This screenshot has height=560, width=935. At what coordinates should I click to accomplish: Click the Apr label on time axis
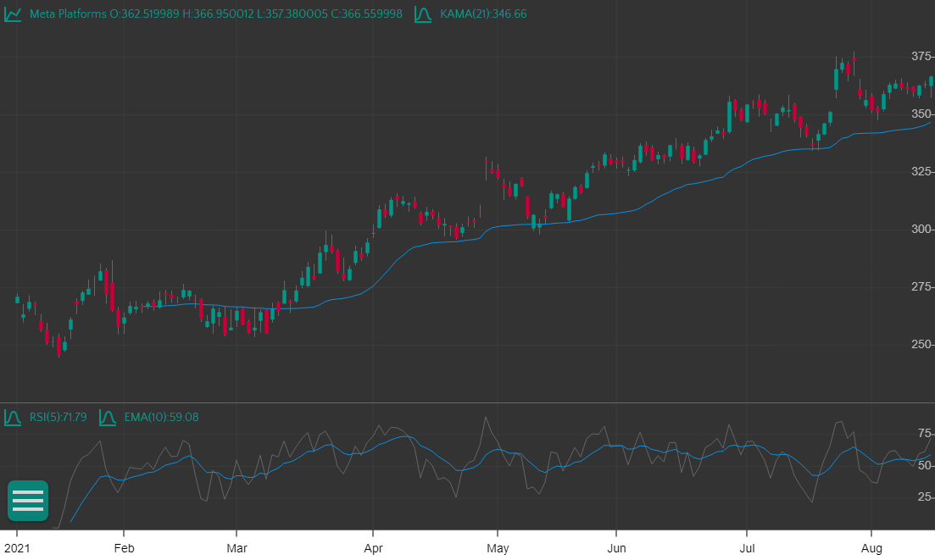click(372, 548)
